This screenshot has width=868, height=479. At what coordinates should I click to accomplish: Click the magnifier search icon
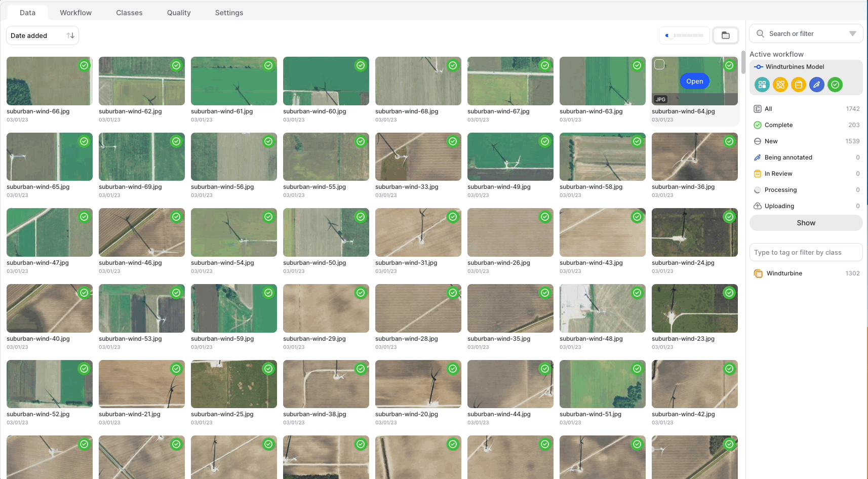pyautogui.click(x=760, y=34)
